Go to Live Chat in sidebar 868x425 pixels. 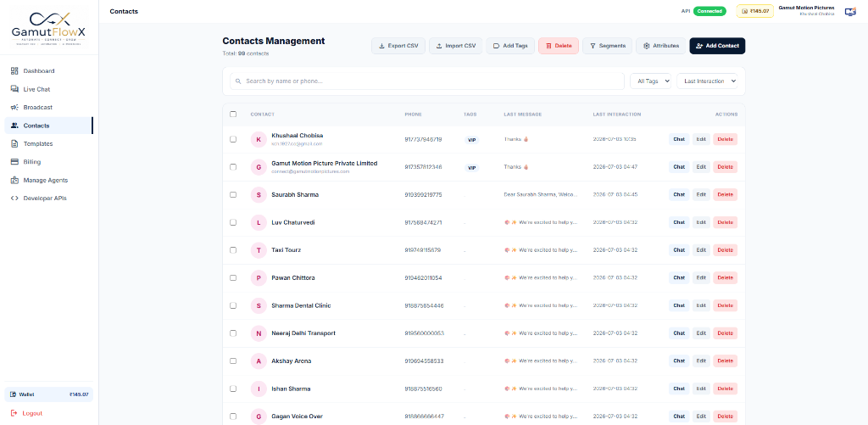click(x=48, y=89)
